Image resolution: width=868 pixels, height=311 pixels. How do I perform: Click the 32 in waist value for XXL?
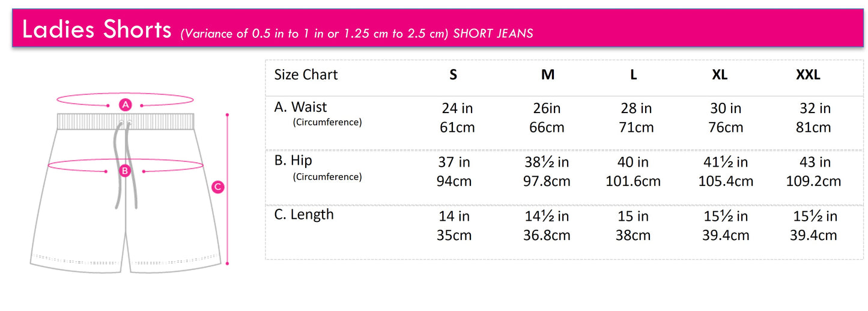tap(815, 108)
